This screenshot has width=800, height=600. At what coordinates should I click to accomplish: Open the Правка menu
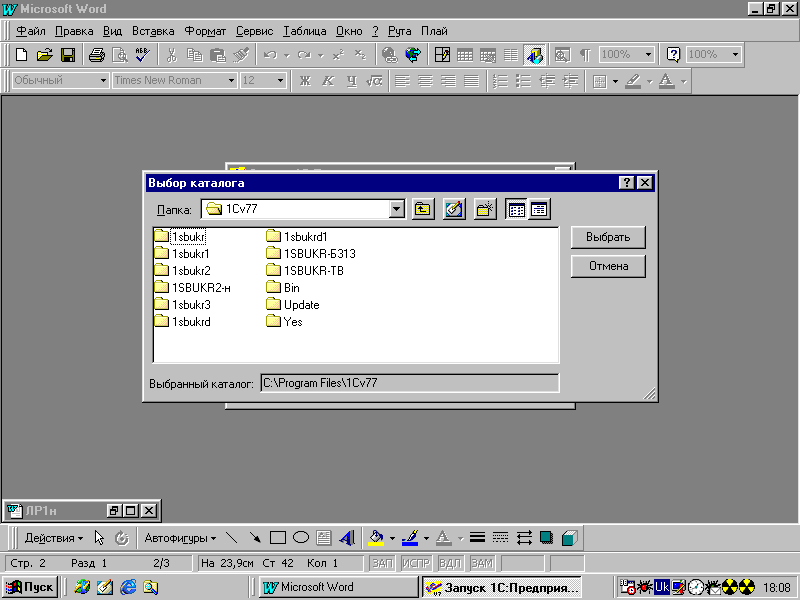point(74,31)
